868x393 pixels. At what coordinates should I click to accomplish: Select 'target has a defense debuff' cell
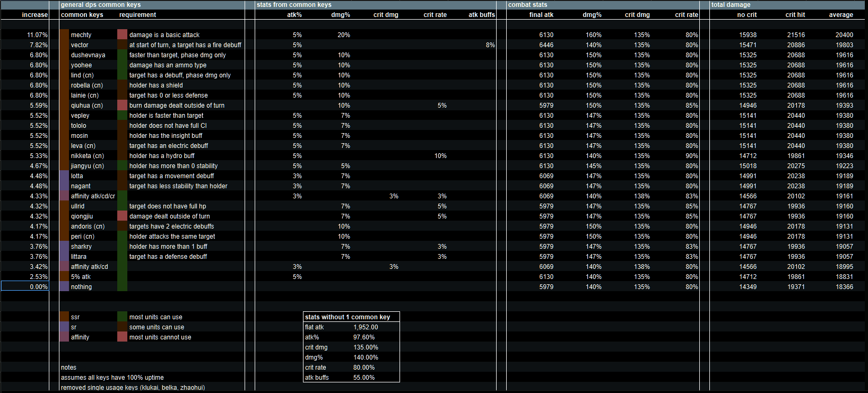168,257
